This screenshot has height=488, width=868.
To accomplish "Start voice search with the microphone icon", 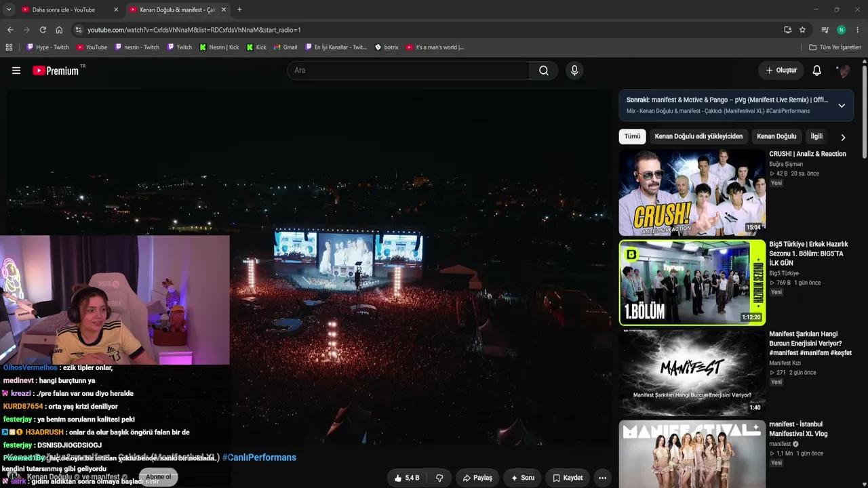I will (574, 70).
